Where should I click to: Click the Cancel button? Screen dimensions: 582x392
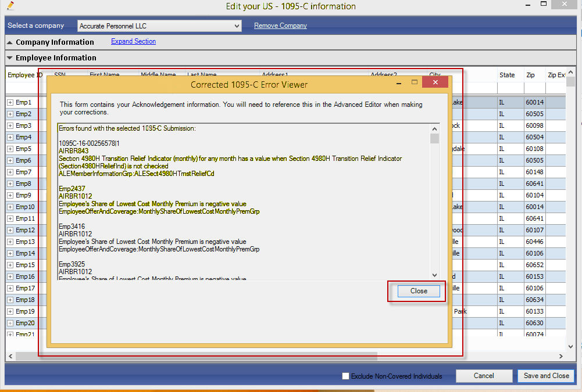point(484,376)
